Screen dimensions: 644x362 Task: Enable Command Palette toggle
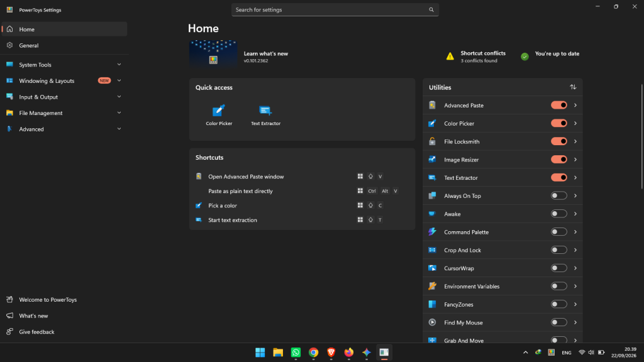(558, 232)
